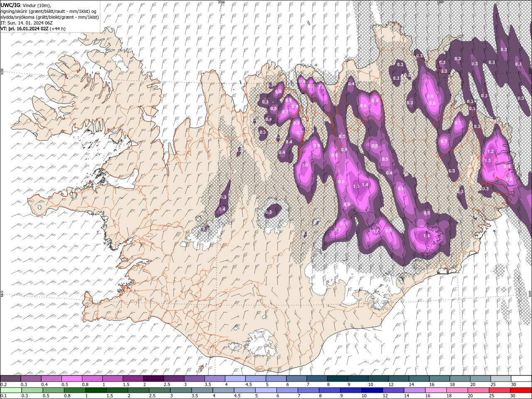Select snow-scale swatch between 12 and 14

(399, 379)
